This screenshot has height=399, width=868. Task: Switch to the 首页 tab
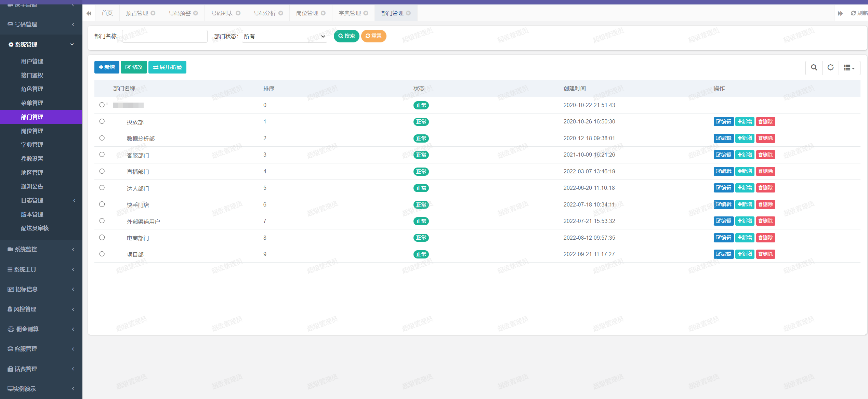click(107, 13)
